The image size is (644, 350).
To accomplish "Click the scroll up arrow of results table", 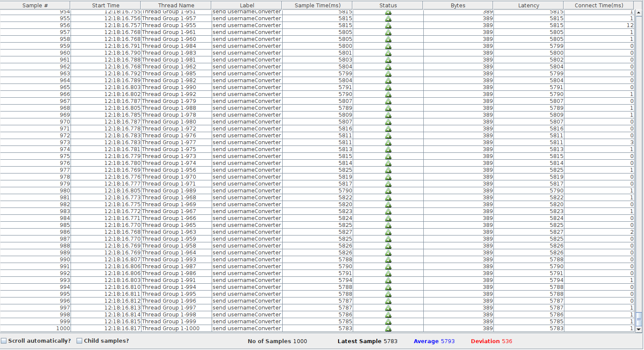I will pyautogui.click(x=639, y=13).
